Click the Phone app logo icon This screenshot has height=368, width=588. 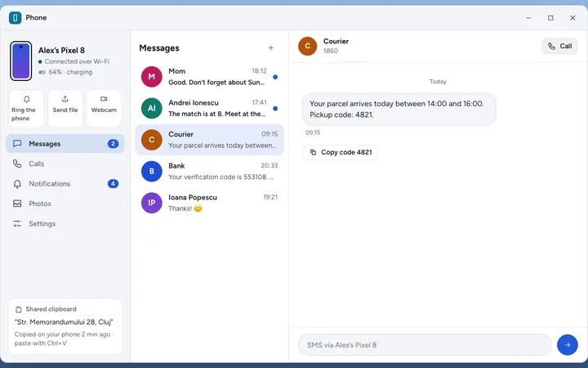[15, 18]
